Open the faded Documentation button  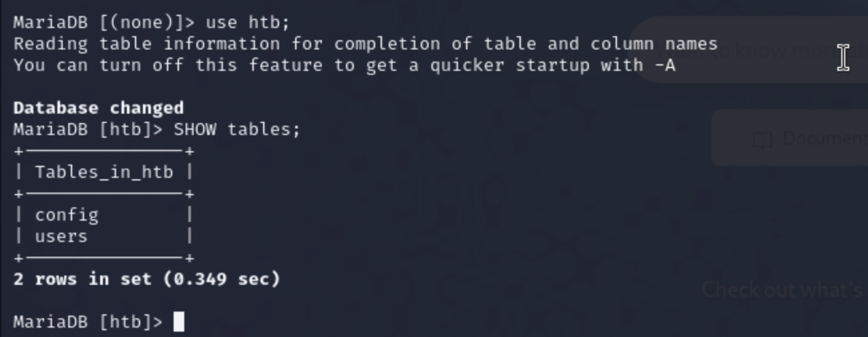click(790, 138)
